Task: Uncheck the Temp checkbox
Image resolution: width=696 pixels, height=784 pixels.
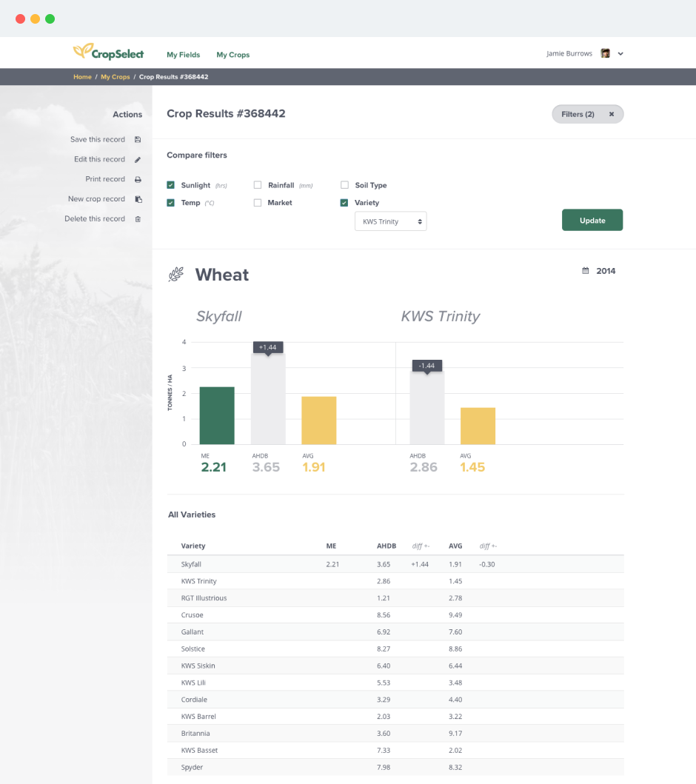Action: pyautogui.click(x=170, y=203)
